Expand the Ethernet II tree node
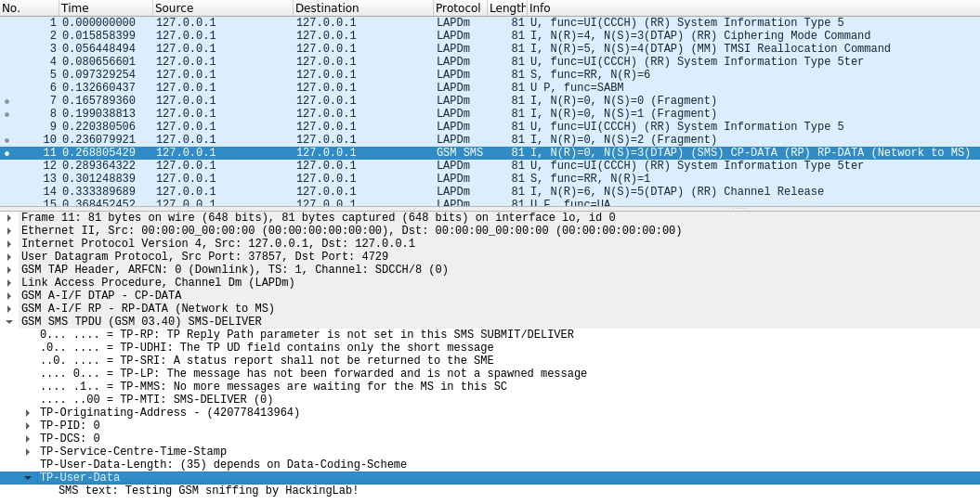Image resolution: width=980 pixels, height=504 pixels. 8,230
